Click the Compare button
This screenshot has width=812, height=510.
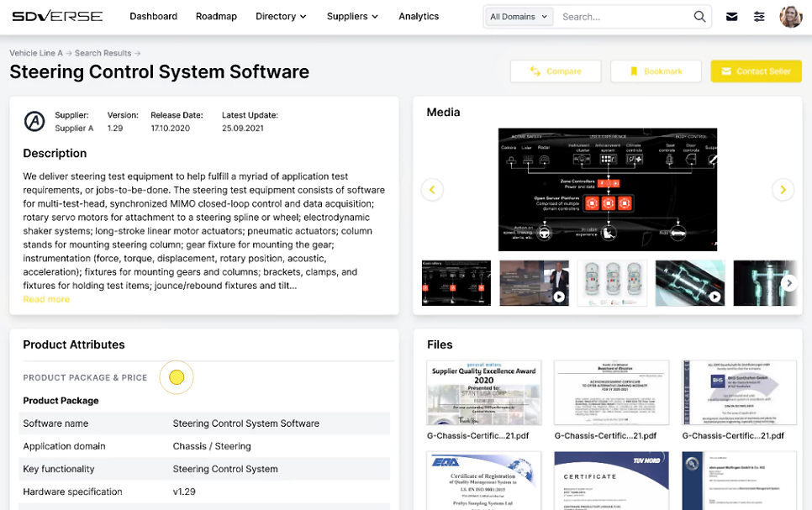tap(556, 71)
